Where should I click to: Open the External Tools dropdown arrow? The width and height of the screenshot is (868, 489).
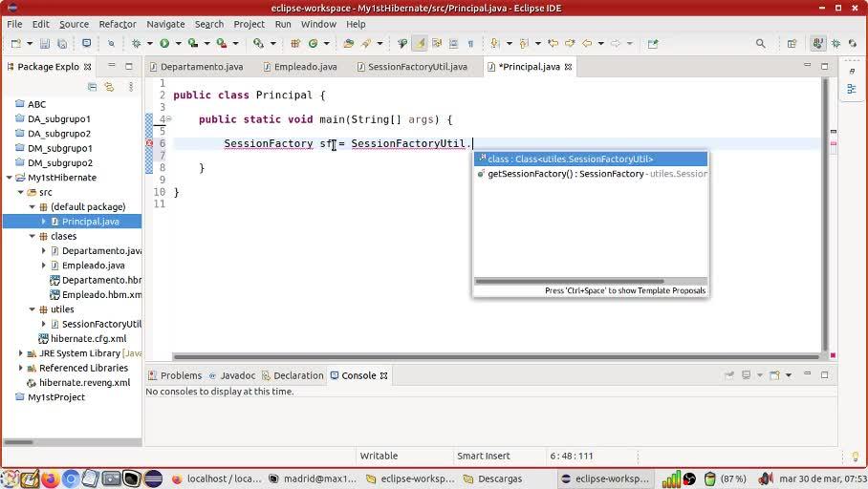[235, 44]
